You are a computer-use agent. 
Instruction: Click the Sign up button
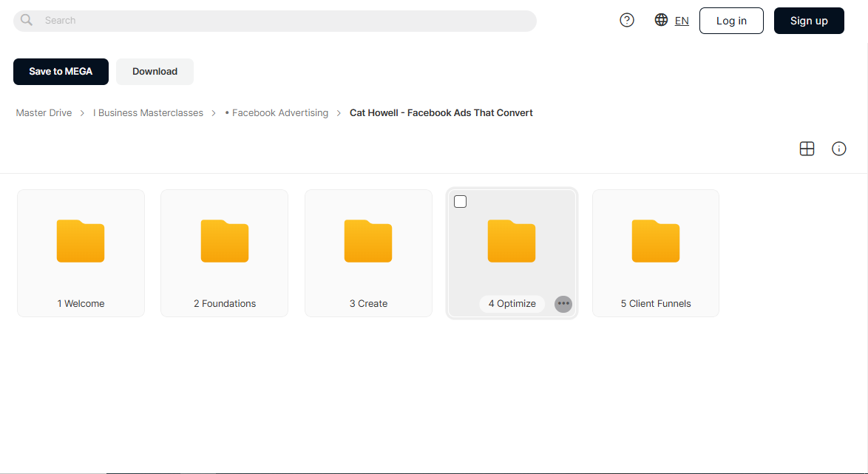tap(809, 21)
